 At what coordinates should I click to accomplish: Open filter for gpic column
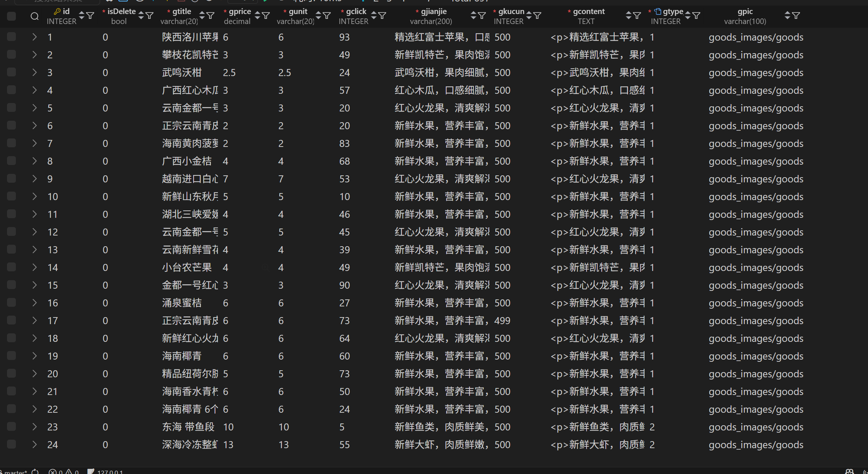pyautogui.click(x=796, y=16)
